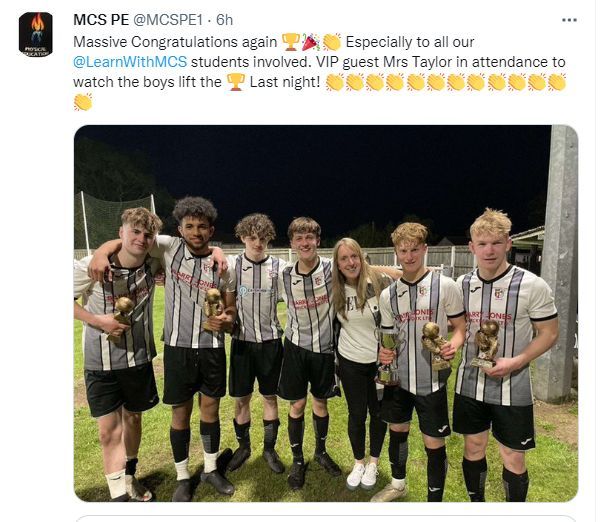Viewport: 600px width, 522px height.
Task: Click the 'VIP guest Mrs Taylor' text
Action: [384, 62]
